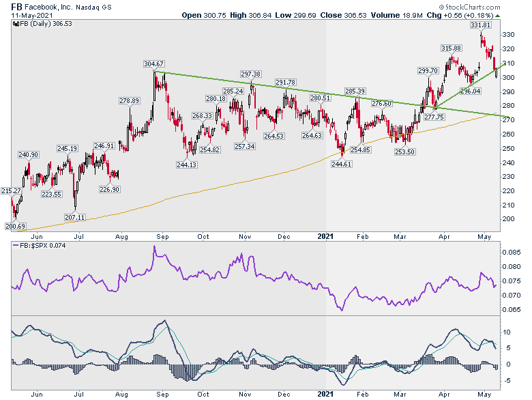Click the 2021 label under price panel
The height and width of the screenshot is (400, 532).
[x=325, y=236]
